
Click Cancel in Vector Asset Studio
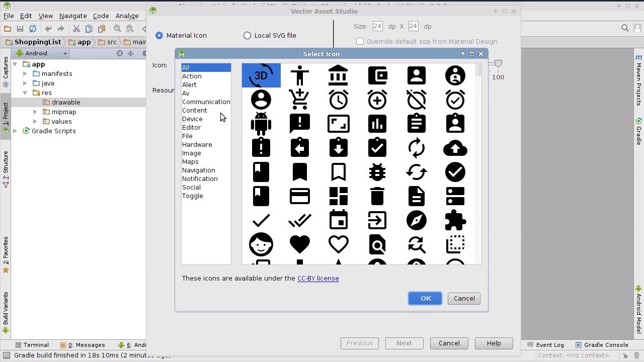449,343
